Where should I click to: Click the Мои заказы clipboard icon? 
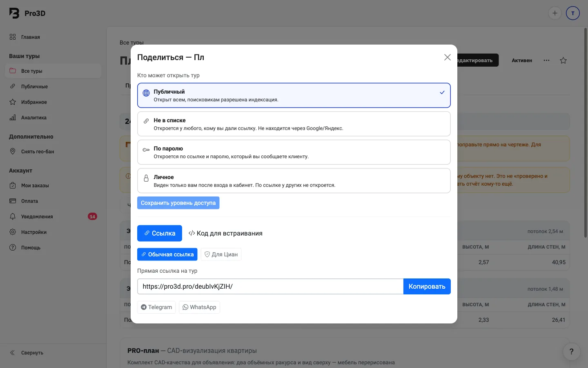13,185
